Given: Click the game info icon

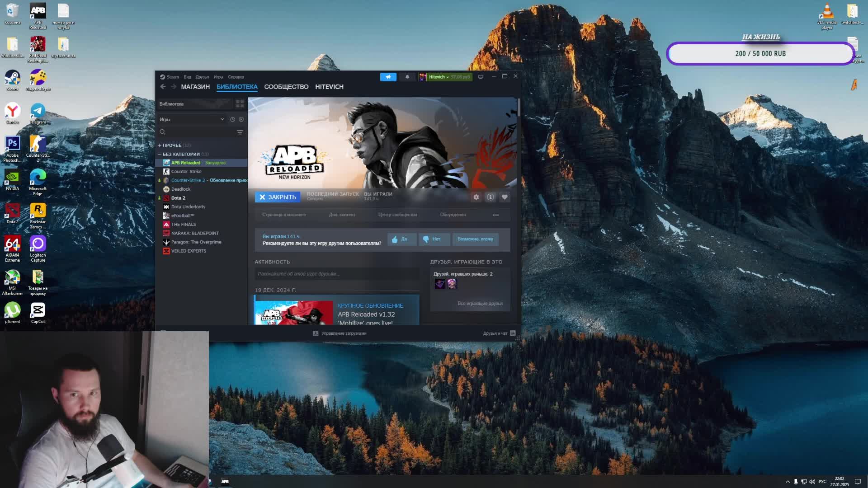Looking at the screenshot, I should point(491,197).
